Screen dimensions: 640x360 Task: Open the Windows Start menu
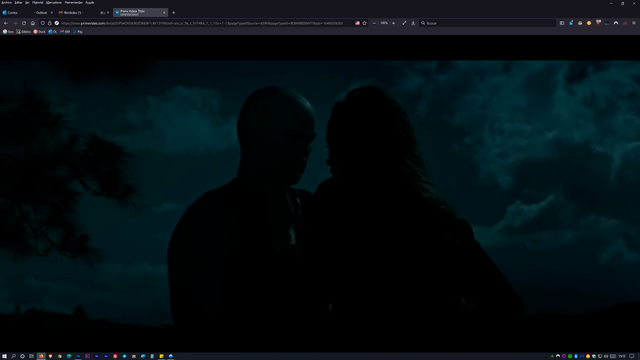(x=4, y=356)
